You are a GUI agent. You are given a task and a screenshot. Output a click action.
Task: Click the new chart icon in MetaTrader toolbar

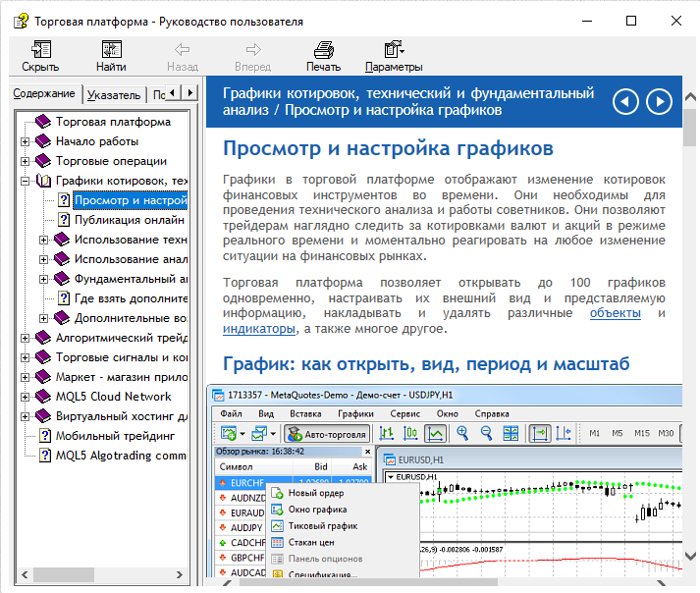point(229,434)
